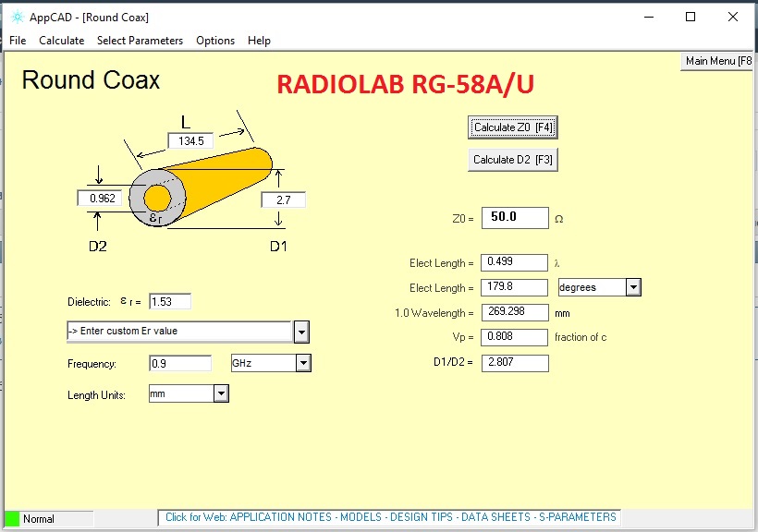
Task: Click the Normal status text
Action: (39, 519)
